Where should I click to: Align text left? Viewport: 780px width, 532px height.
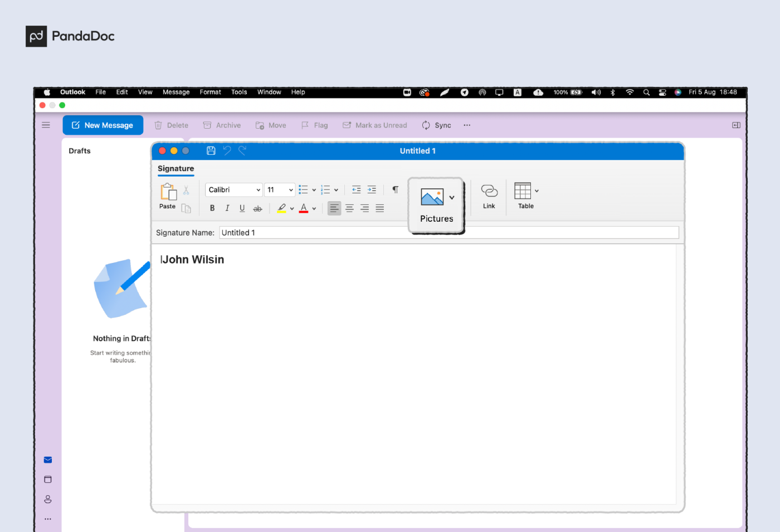[x=334, y=208]
